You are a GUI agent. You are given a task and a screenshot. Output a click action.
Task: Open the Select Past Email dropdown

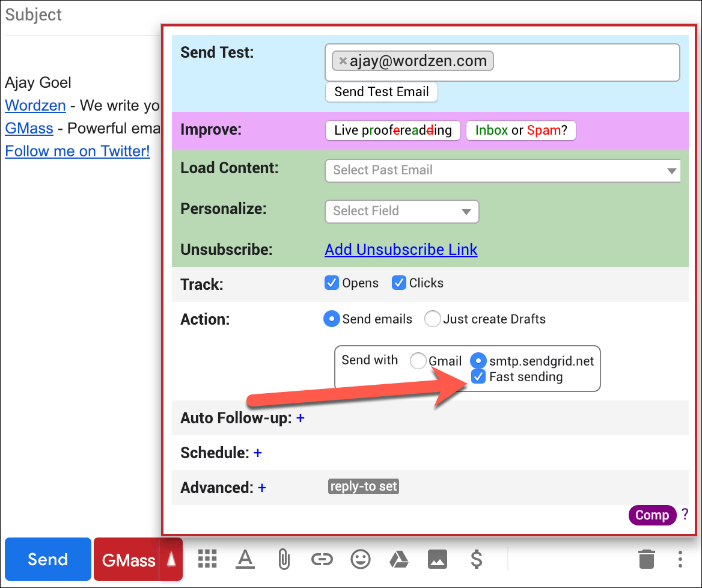(502, 171)
